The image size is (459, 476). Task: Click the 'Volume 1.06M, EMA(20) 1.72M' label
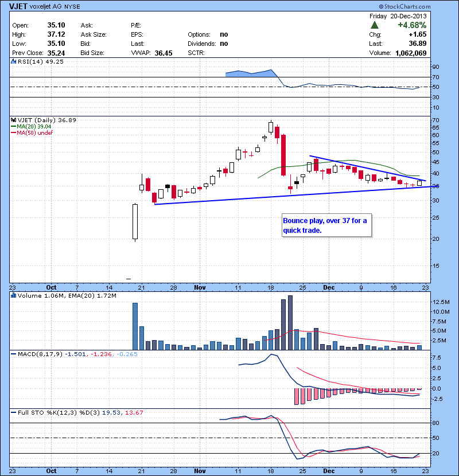tap(67, 295)
